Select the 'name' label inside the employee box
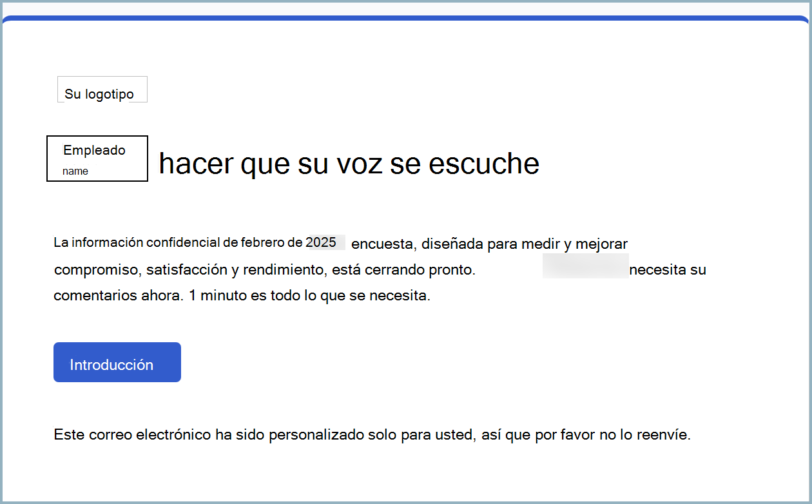812x504 pixels. (x=75, y=171)
